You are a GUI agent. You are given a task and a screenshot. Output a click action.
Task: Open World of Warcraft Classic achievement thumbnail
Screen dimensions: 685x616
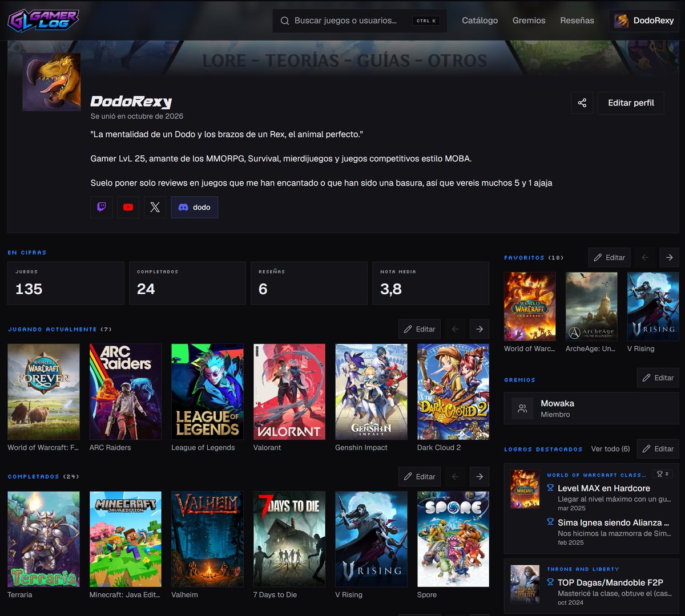[x=525, y=489]
